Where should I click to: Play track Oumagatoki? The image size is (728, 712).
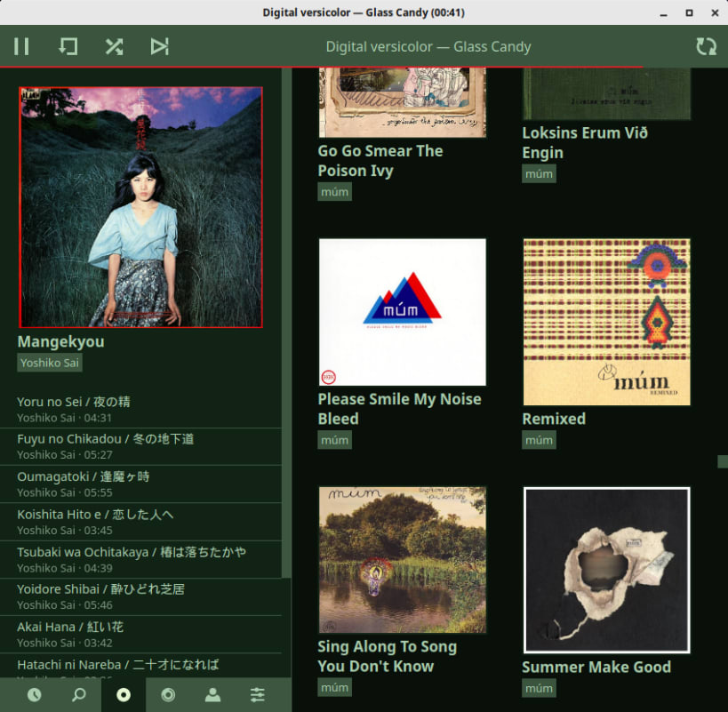click(140, 484)
